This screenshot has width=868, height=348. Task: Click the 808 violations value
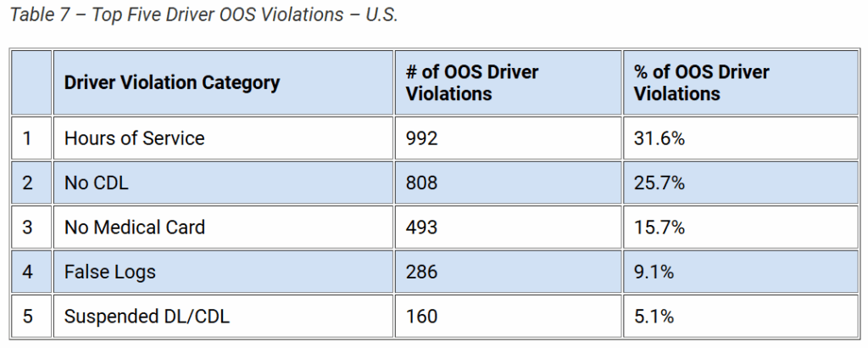422,182
